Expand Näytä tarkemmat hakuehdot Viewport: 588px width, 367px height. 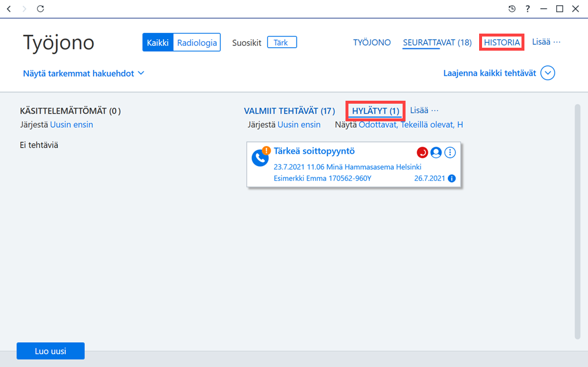click(84, 73)
